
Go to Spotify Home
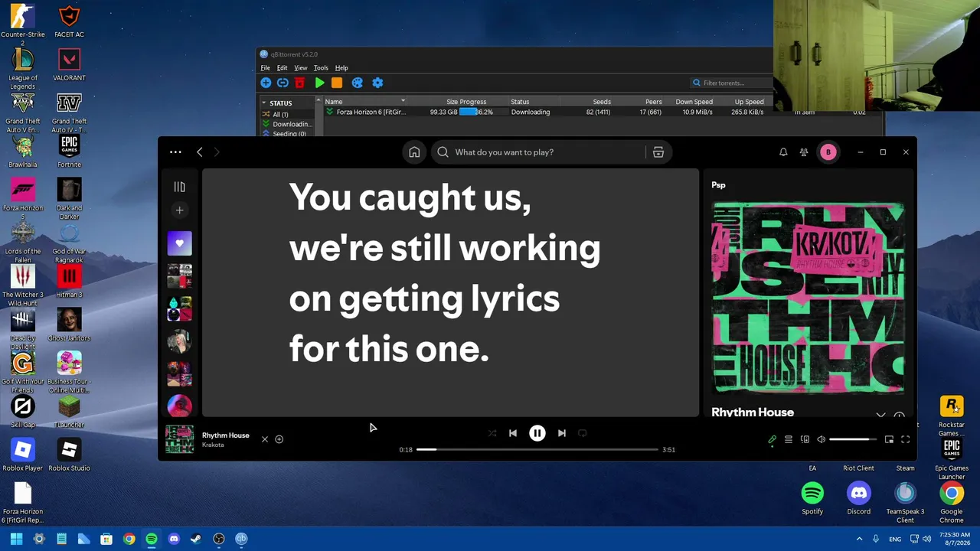tap(414, 152)
